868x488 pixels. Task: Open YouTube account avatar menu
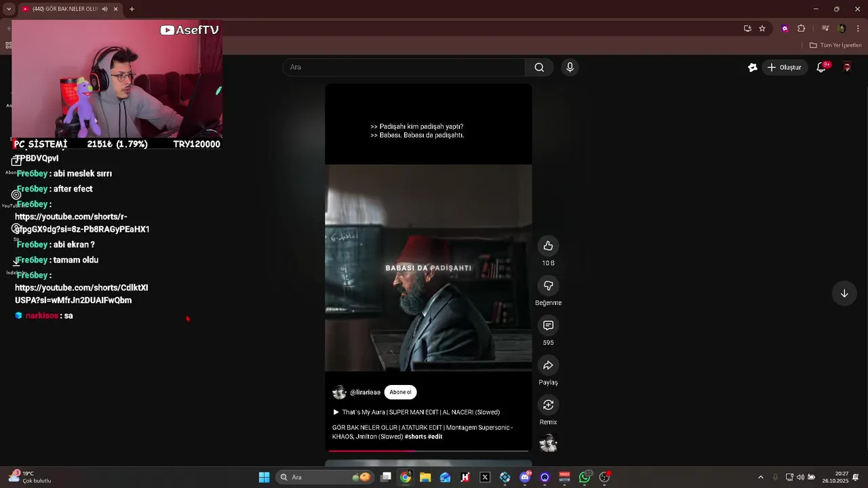click(x=847, y=67)
